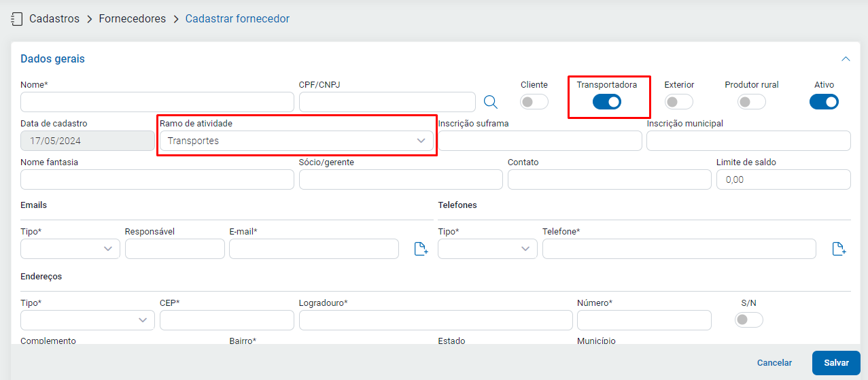The image size is (868, 380).
Task: Focus the Nome input field
Action: click(x=157, y=102)
